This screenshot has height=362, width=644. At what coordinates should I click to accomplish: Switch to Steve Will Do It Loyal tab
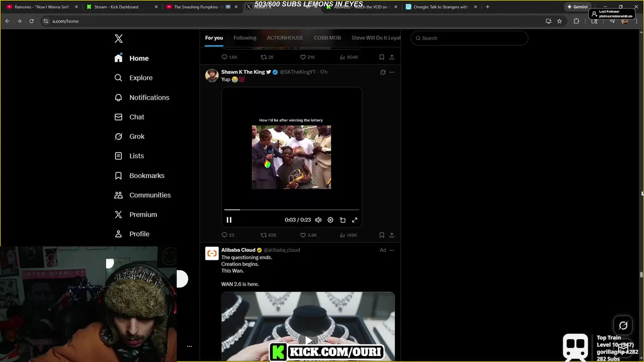pyautogui.click(x=376, y=38)
